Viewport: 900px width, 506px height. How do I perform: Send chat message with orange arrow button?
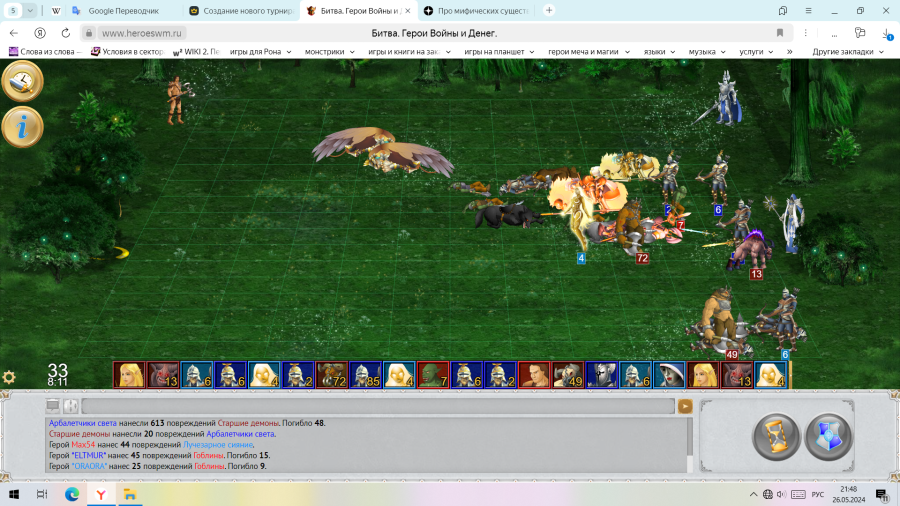pyautogui.click(x=685, y=406)
